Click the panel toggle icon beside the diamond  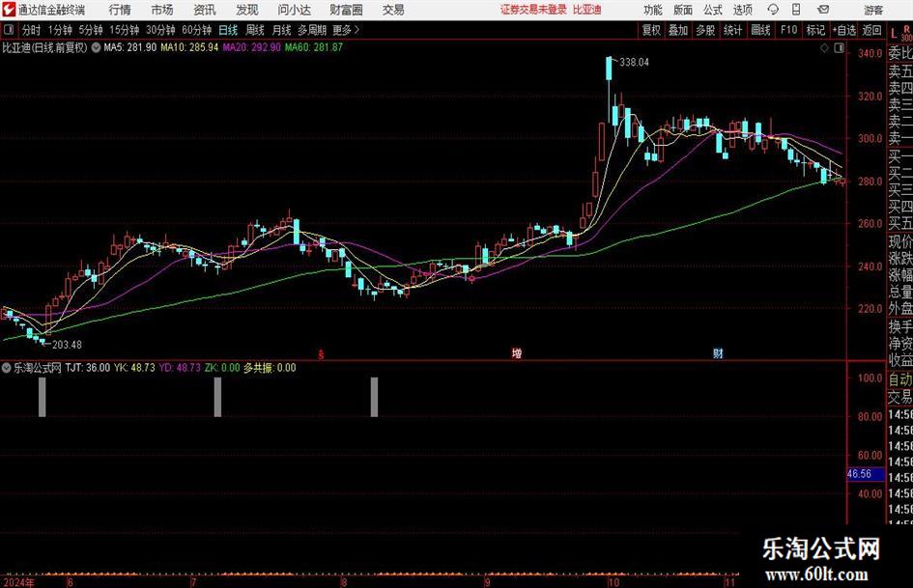839,48
